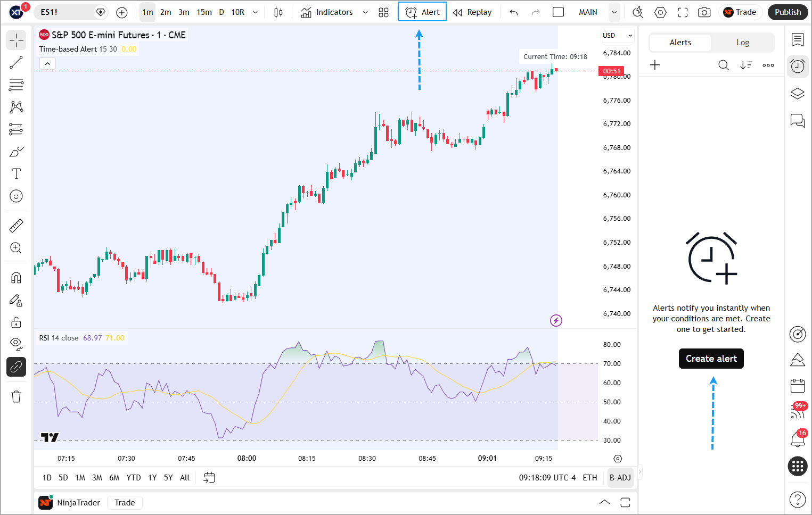Open the USD currency dropdown
Viewport: 812px width, 515px height.
pos(617,36)
